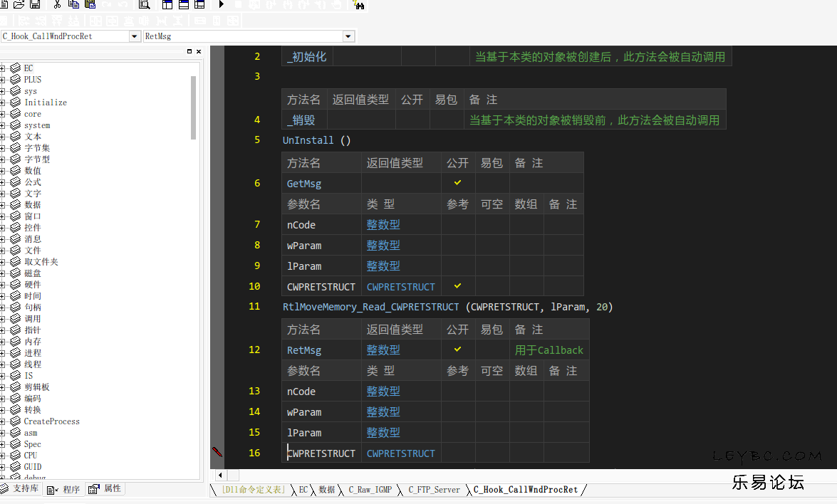Click 整数型 type of lParam on line 15
The height and width of the screenshot is (504, 837).
click(x=383, y=433)
